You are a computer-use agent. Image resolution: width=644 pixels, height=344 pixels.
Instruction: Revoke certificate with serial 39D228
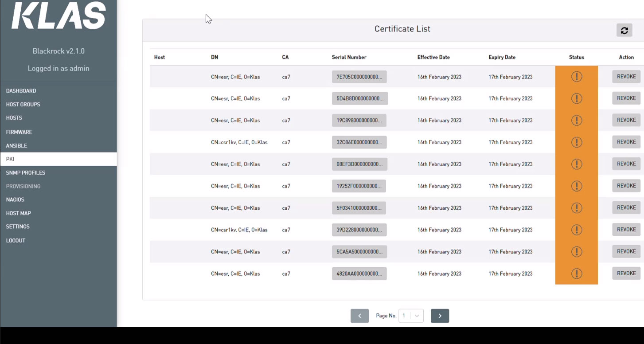coord(626,230)
